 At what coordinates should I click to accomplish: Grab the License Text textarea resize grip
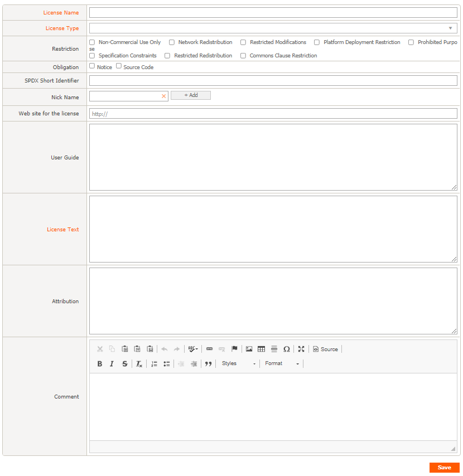454,259
